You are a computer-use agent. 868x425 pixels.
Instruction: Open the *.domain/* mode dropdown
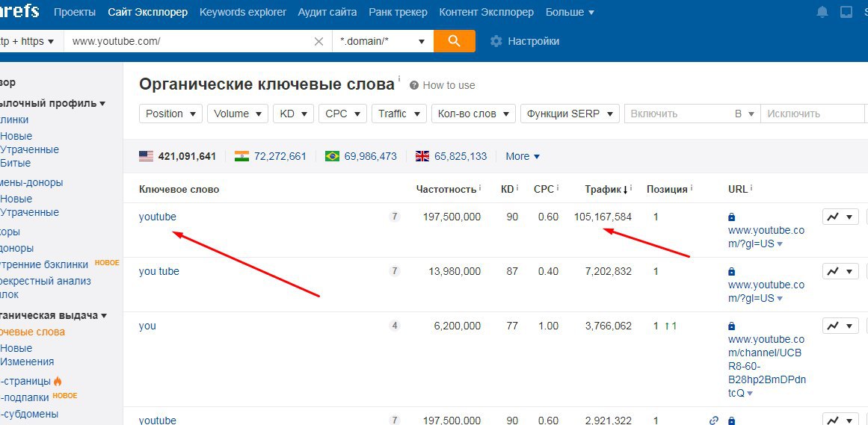[x=383, y=41]
